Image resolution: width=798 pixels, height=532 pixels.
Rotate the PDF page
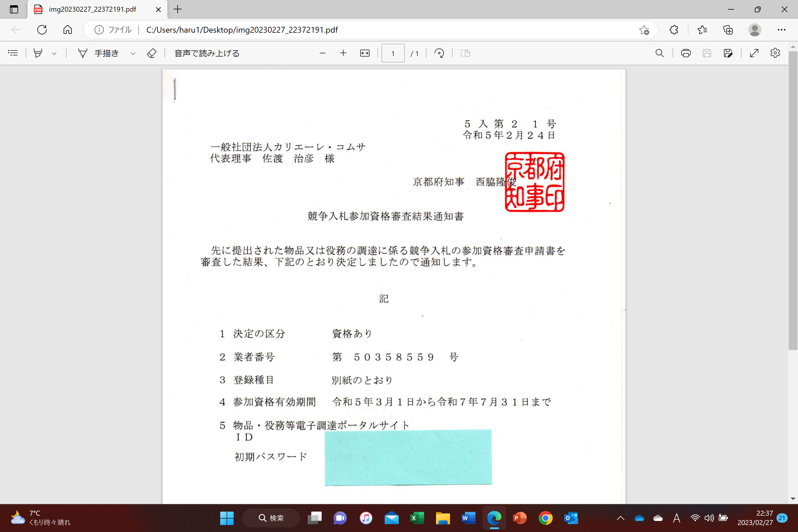tap(439, 53)
